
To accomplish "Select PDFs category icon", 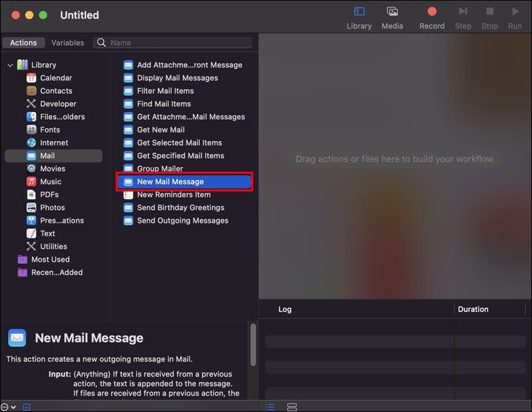I will point(31,194).
